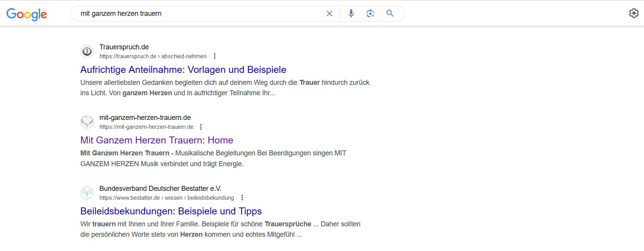Open more options for mit-ganzem-herzen-trauern.de result

pos(201,127)
